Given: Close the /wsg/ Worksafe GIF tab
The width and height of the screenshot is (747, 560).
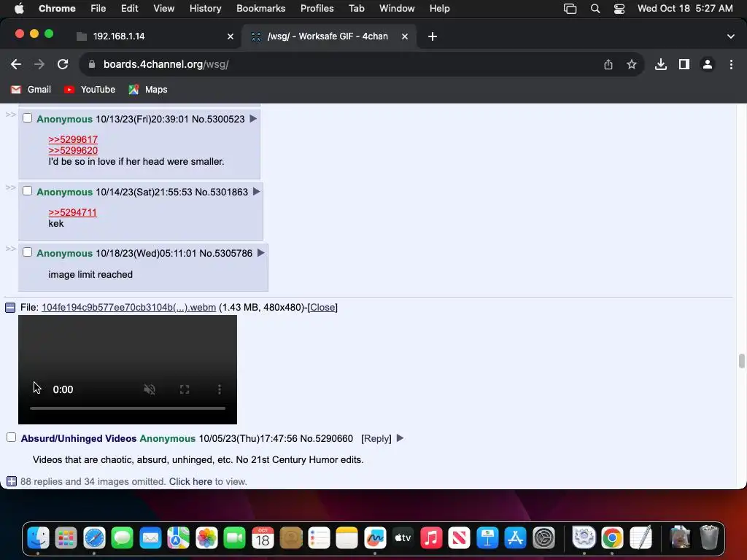Looking at the screenshot, I should [x=404, y=36].
